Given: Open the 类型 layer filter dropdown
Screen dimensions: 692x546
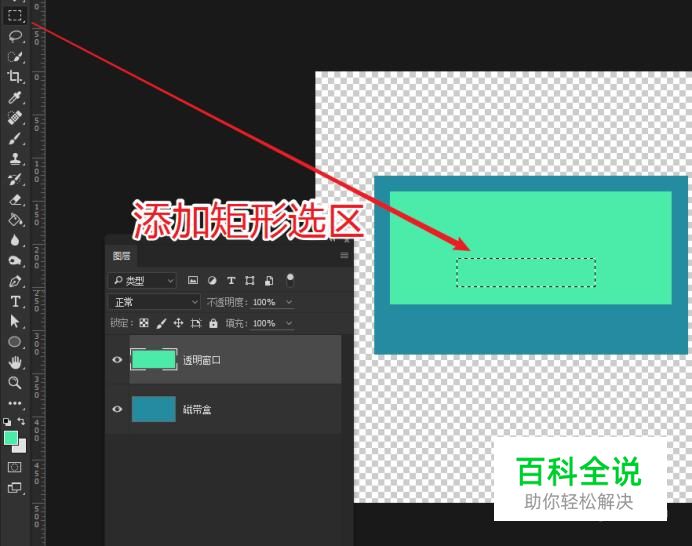Looking at the screenshot, I should 143,281.
